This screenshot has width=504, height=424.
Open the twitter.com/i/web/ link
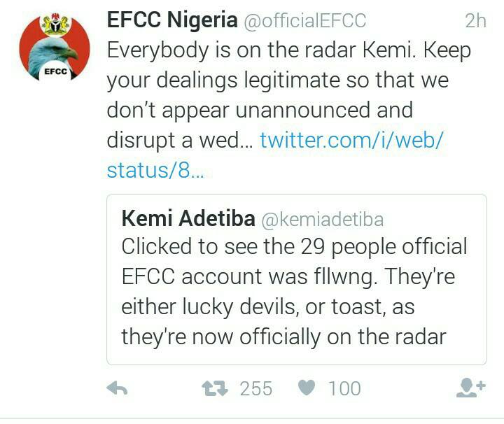pyautogui.click(x=352, y=141)
